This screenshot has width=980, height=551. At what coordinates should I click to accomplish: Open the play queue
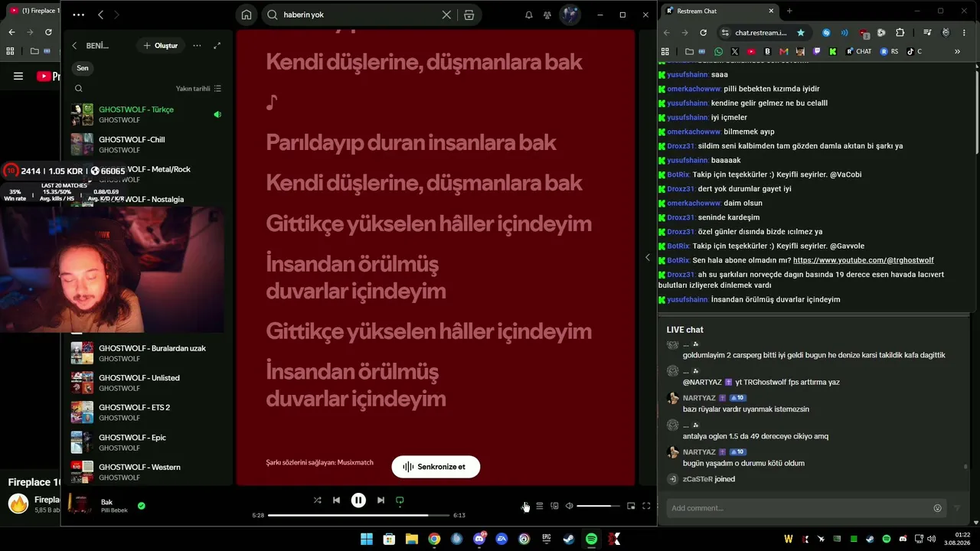coord(540,506)
